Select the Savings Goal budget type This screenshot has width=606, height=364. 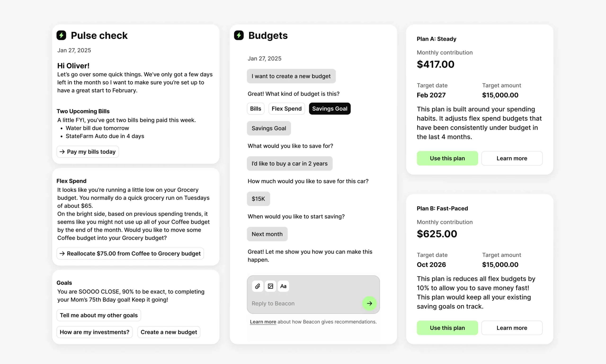[x=330, y=108]
